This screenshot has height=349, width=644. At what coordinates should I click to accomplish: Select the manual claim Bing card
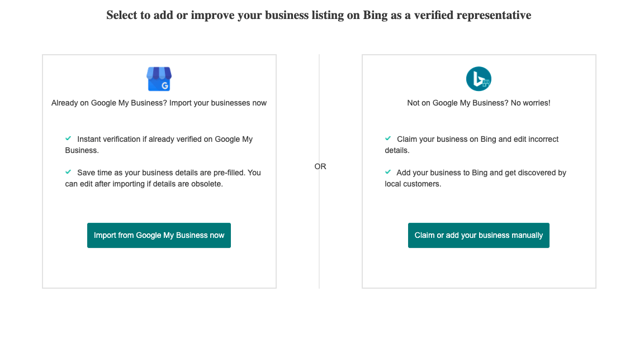pyautogui.click(x=479, y=268)
